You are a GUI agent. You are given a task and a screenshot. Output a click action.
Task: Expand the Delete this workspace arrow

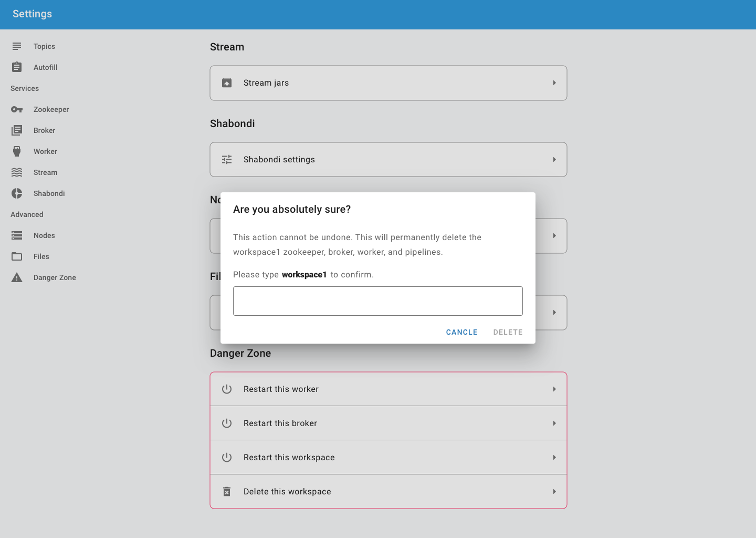click(554, 492)
